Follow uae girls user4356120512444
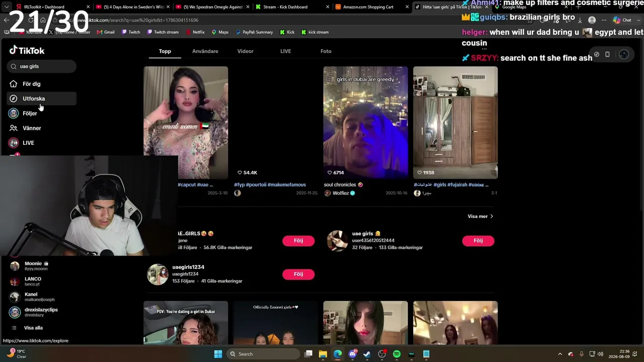This screenshot has height=362, width=644. (x=478, y=241)
